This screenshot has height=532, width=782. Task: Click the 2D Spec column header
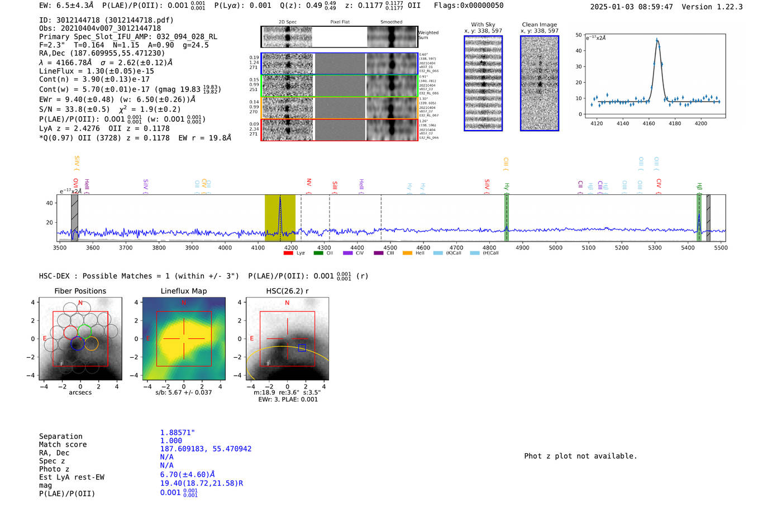point(288,22)
